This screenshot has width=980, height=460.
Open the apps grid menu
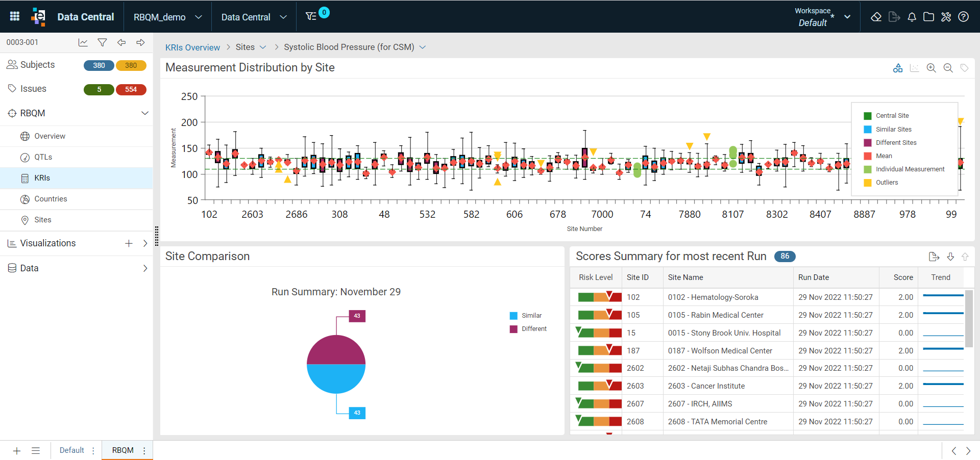[15, 16]
